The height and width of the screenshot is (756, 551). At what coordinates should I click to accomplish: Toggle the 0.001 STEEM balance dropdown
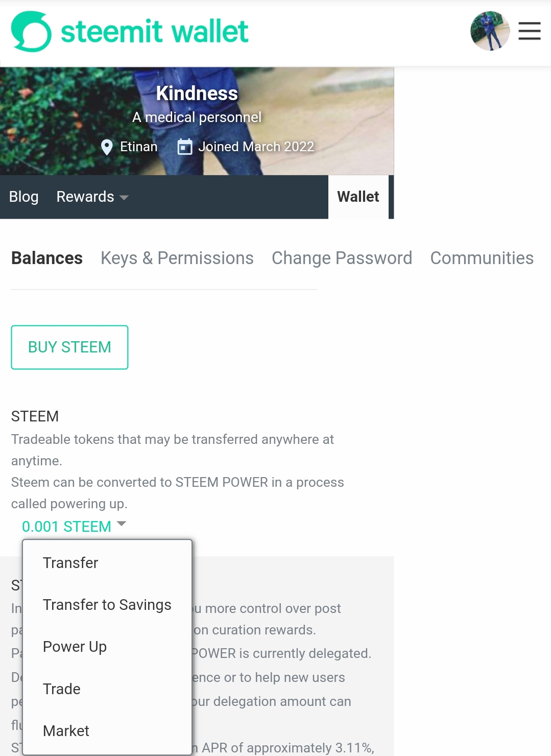[74, 526]
